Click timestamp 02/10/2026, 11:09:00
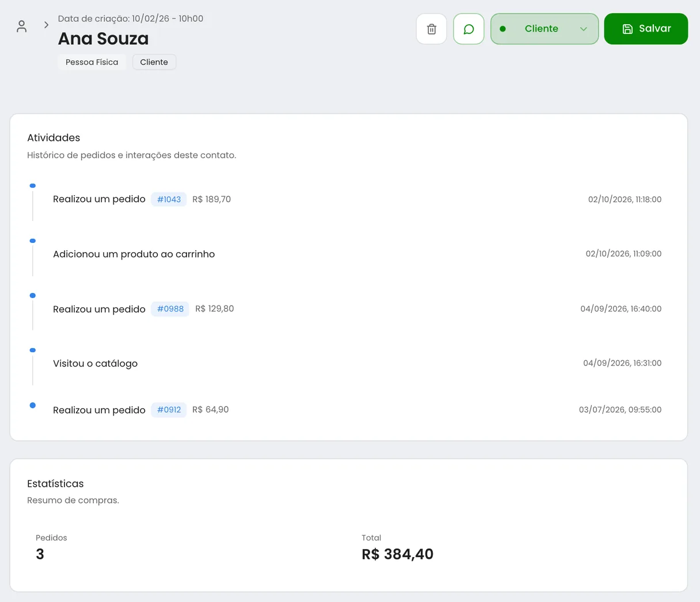 tap(623, 254)
